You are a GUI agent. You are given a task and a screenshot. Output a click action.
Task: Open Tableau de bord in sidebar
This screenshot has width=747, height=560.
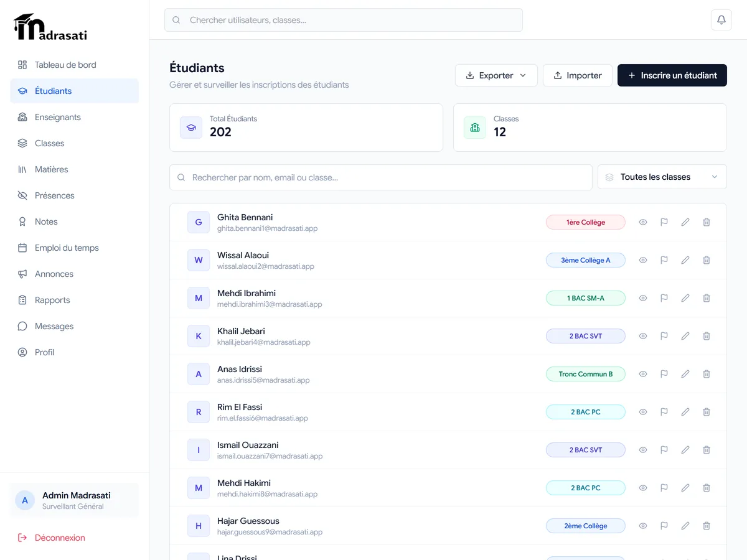[74, 65]
